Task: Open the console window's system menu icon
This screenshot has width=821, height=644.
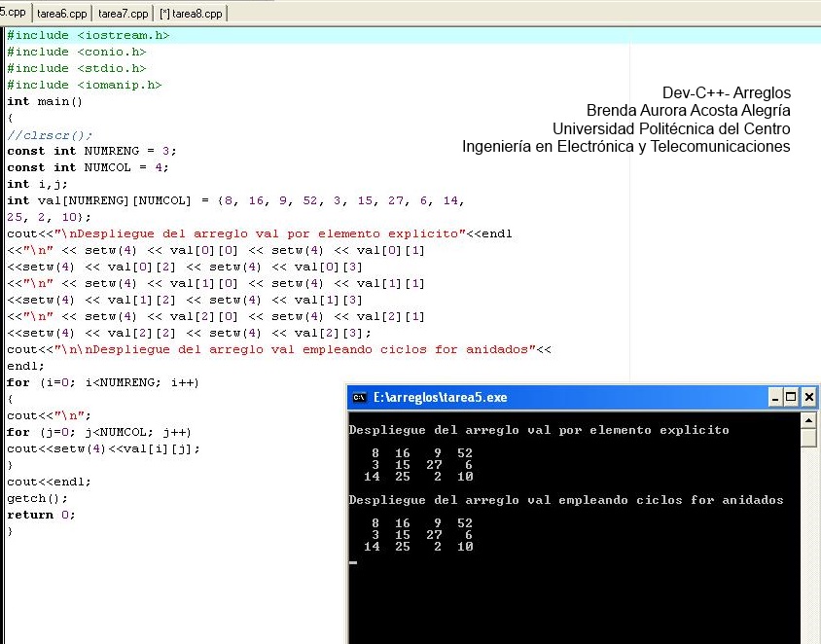Action: (358, 397)
